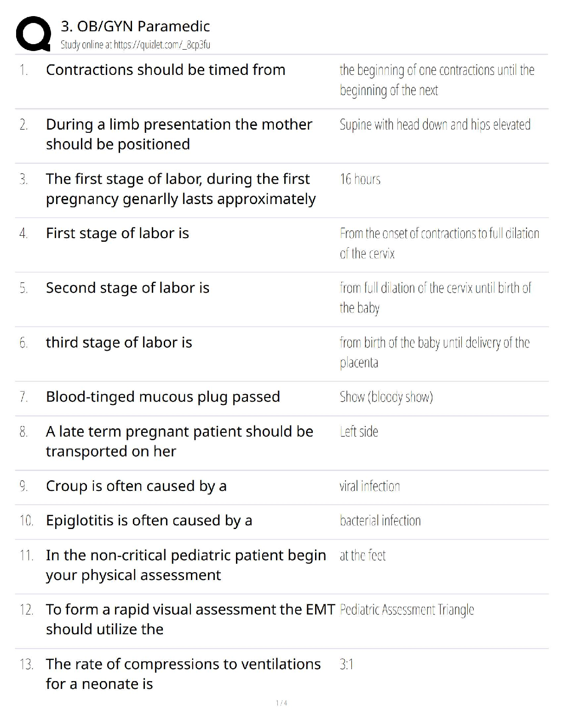This screenshot has height=728, width=563.
Task: Click the limb presentation question text
Action: pyautogui.click(x=179, y=134)
